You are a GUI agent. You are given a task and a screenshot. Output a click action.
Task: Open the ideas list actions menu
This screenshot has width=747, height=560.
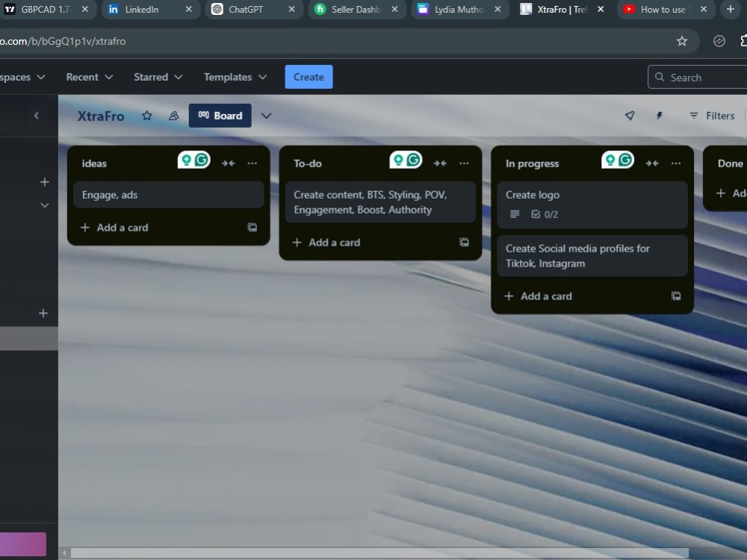coord(252,164)
